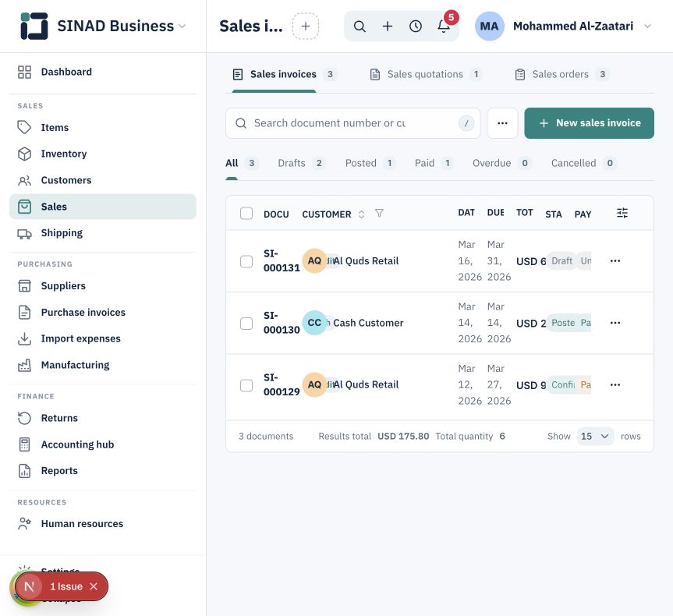Click the customer column filter icon
This screenshot has width=673, height=616.
379,214
